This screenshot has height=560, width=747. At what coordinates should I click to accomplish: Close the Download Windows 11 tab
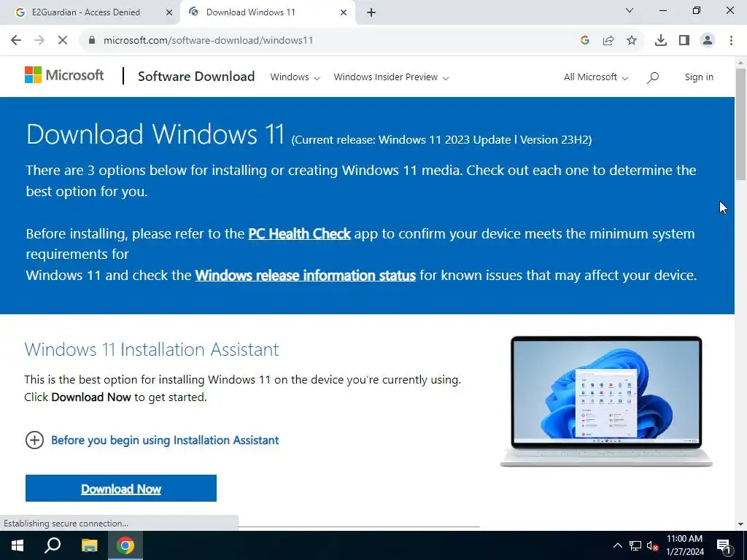point(344,12)
